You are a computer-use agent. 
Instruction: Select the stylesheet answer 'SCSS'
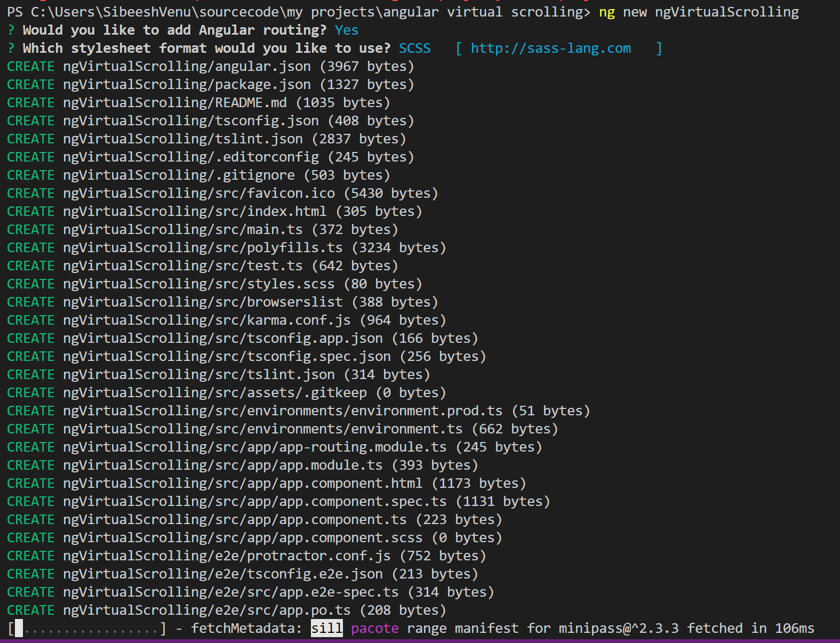click(x=414, y=49)
